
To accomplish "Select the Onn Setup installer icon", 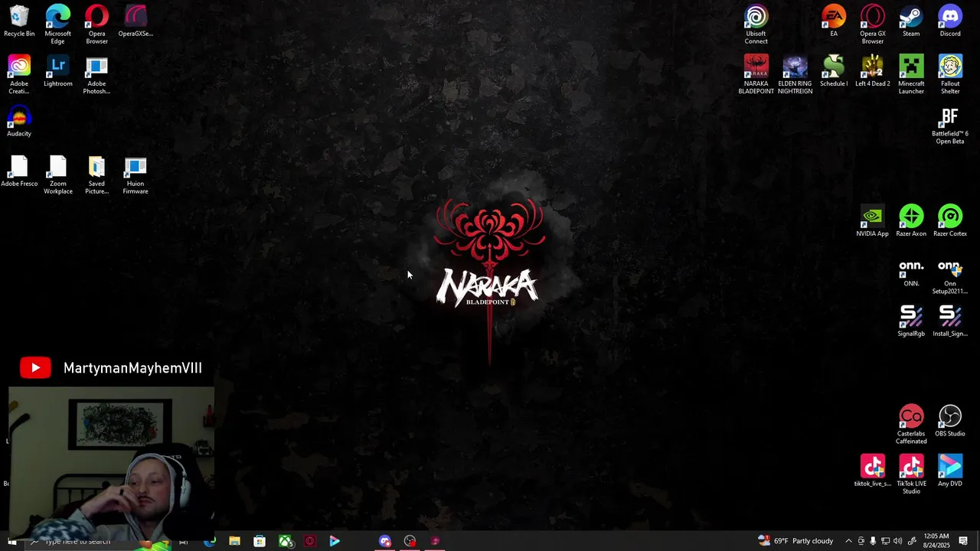I will 950,275.
